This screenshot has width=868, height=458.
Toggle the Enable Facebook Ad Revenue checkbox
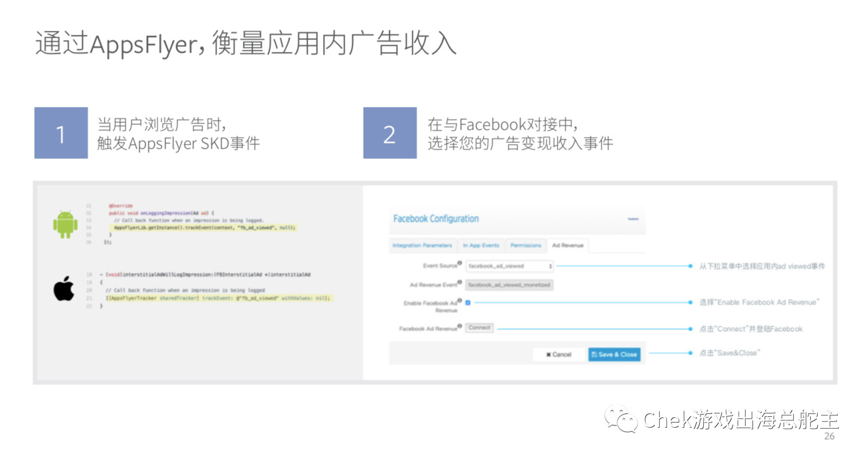click(x=468, y=302)
